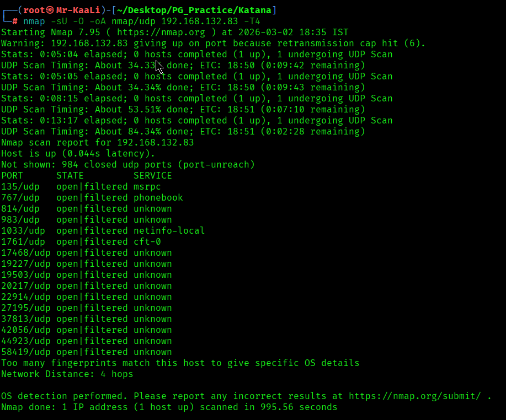Click the Network Distance: 4 hops line

pos(67,374)
